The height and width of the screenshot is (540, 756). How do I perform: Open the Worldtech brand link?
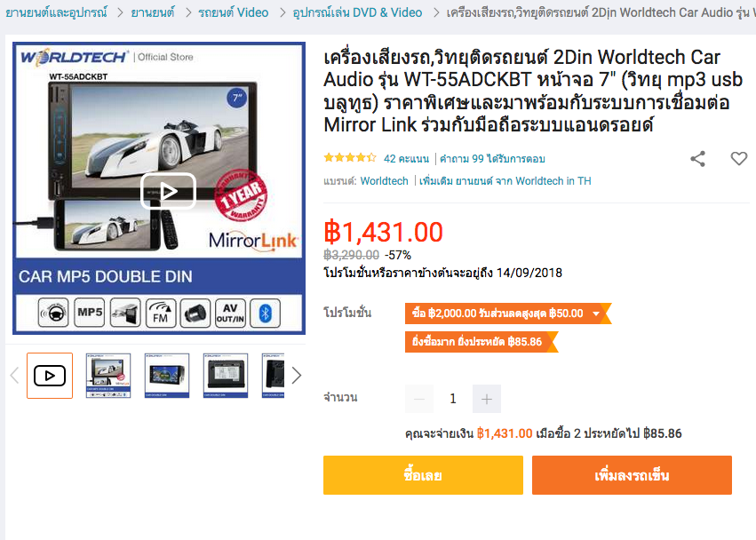385,181
